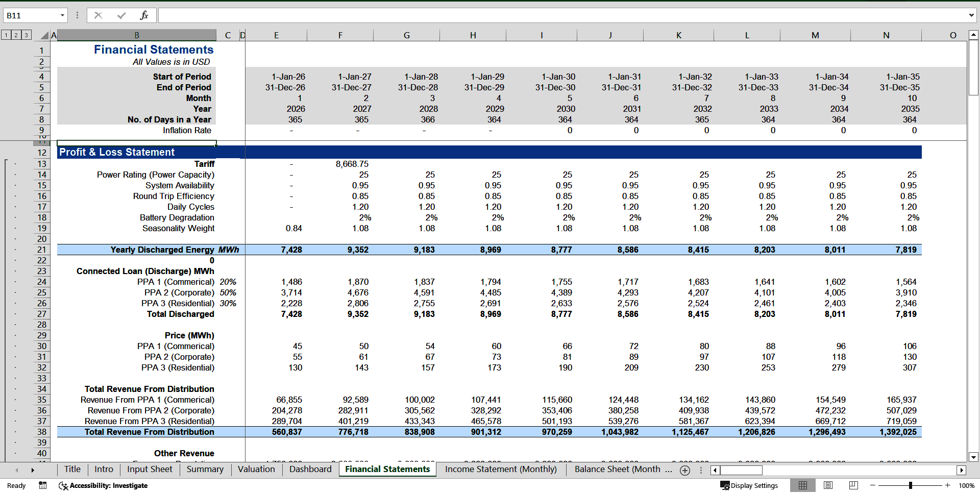The image size is (980, 493).
Task: Select the Battery Degradation label cell
Action: click(137, 217)
